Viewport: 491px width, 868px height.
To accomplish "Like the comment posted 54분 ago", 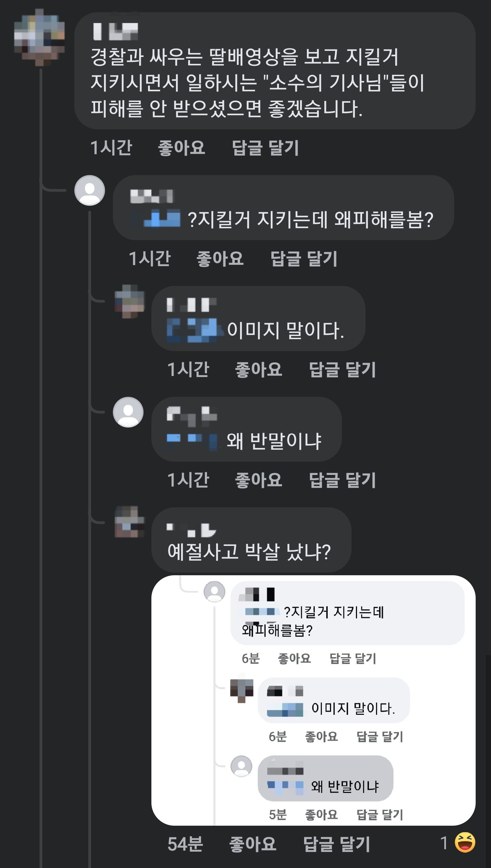I will point(252,844).
